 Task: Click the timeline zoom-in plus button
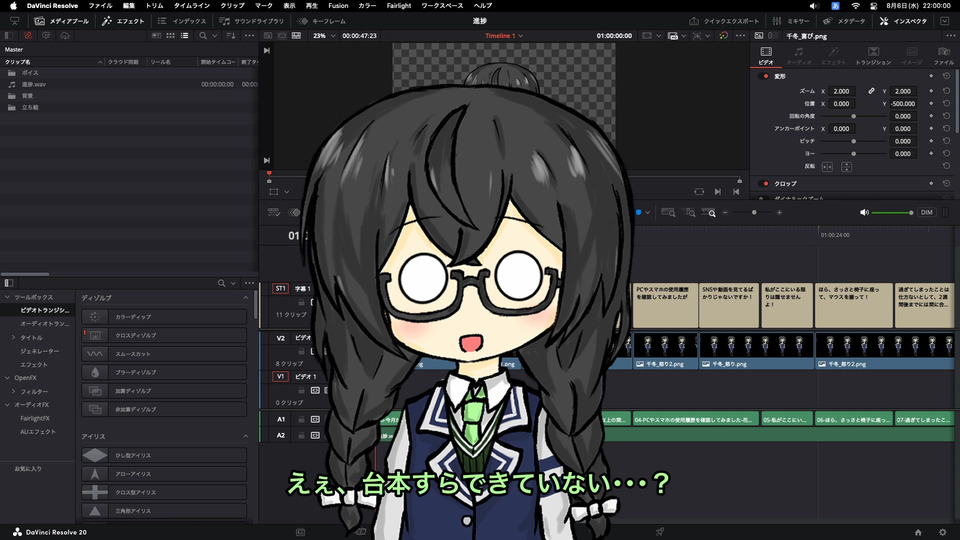[779, 212]
